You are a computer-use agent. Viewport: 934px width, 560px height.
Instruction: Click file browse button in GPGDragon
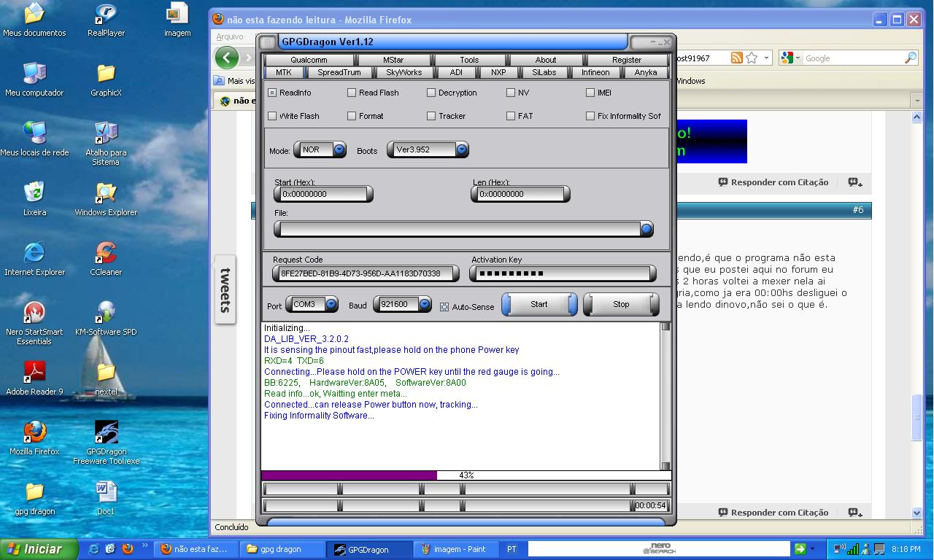click(x=646, y=229)
